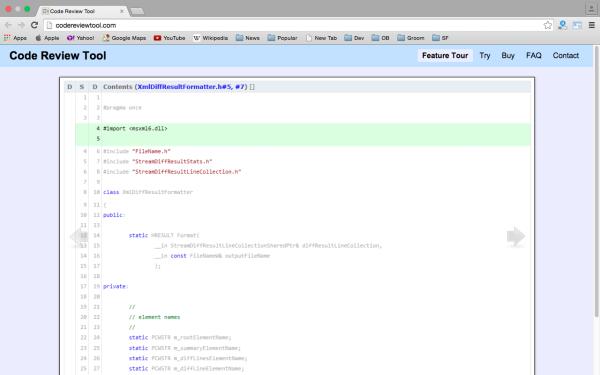The height and width of the screenshot is (375, 600).
Task: Open the Chrome hamburger menu icon
Action: (x=592, y=25)
